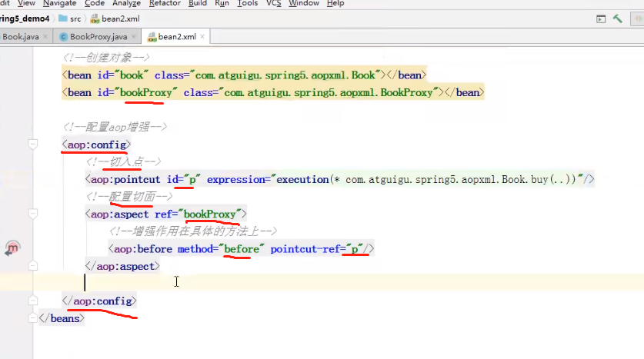Image resolution: width=644 pixels, height=359 pixels.
Task: Click fold marker at closing aop:aspect
Action: pos(33,266)
